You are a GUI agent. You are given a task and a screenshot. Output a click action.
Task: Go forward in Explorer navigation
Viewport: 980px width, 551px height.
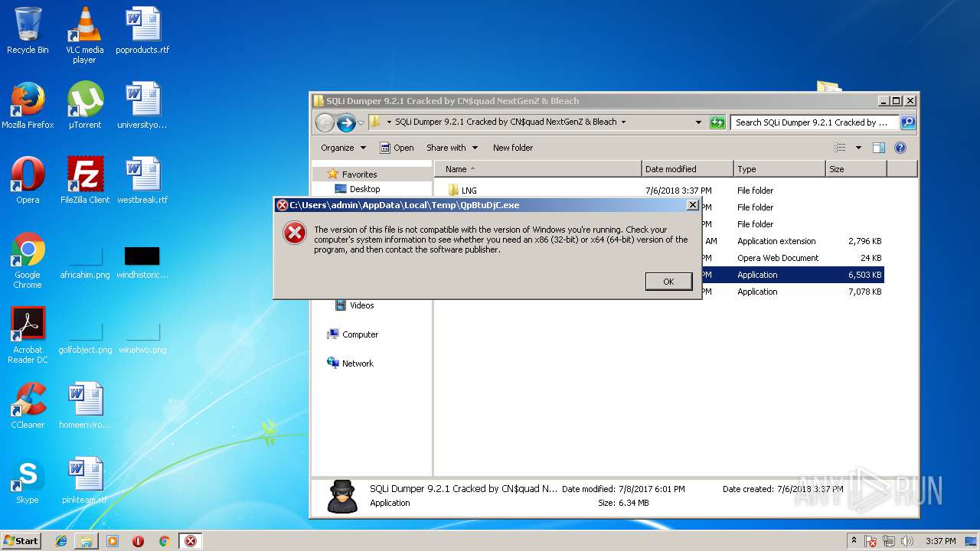pos(346,122)
